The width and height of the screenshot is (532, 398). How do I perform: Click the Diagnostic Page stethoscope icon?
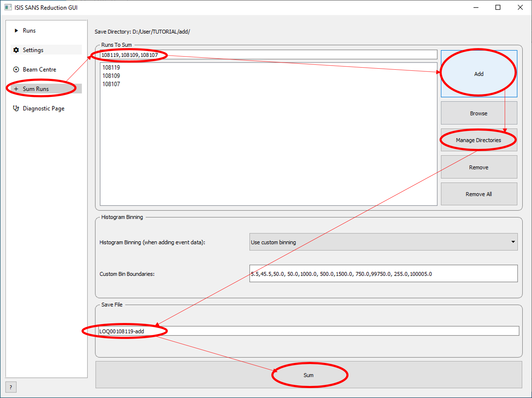coord(16,108)
